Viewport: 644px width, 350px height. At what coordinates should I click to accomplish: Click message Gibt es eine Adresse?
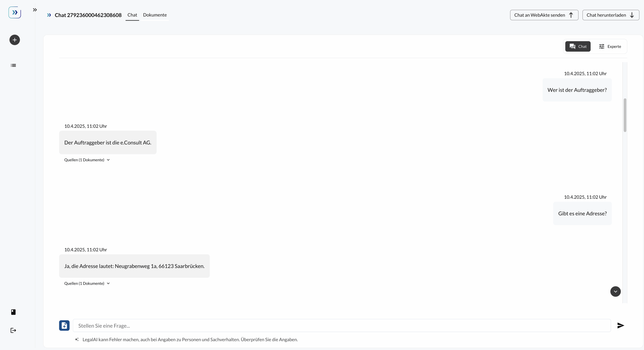pos(582,214)
